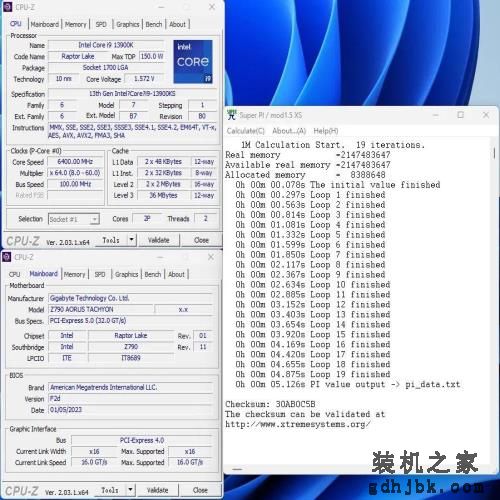Click Validate button in top CPU-Z window

coord(159,240)
